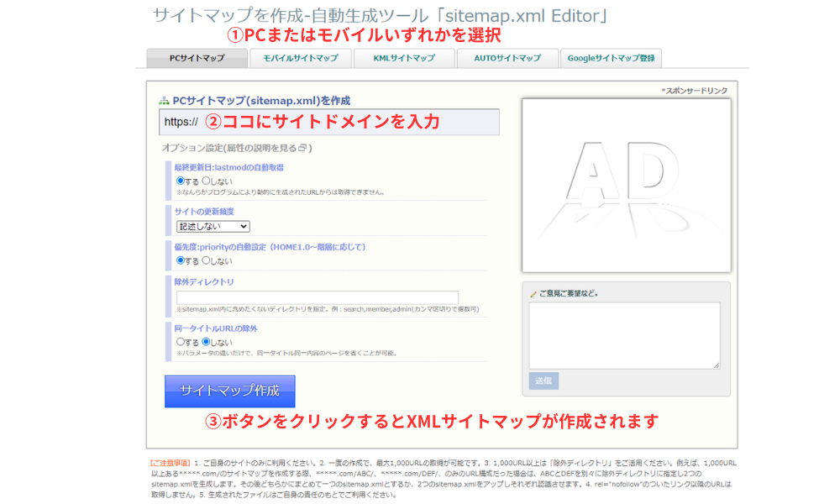Click the AD sponsor banner image
This screenshot has width=840, height=504.
(625, 185)
